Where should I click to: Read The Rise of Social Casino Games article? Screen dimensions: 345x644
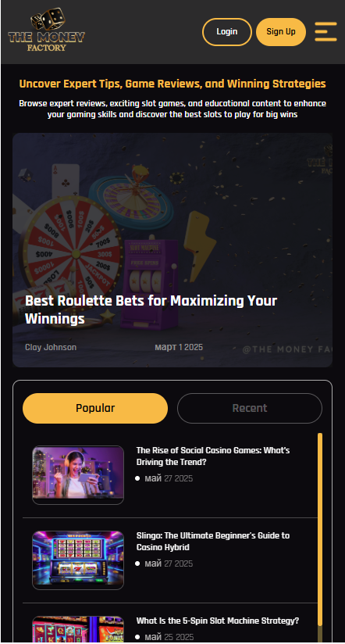[x=213, y=456]
